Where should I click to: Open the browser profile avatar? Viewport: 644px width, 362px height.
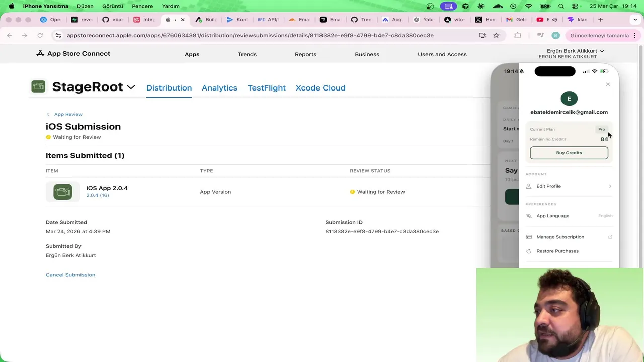point(555,35)
